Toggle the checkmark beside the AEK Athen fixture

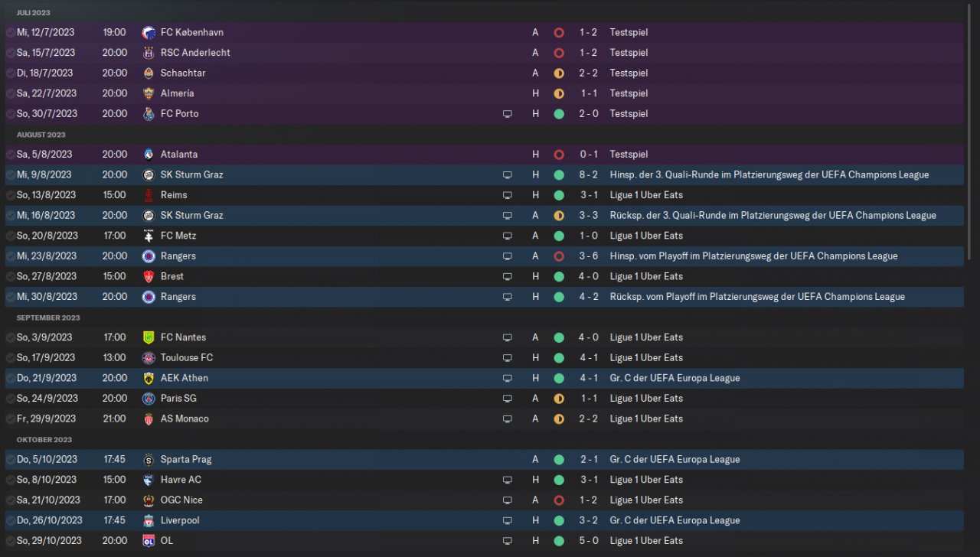click(x=10, y=378)
